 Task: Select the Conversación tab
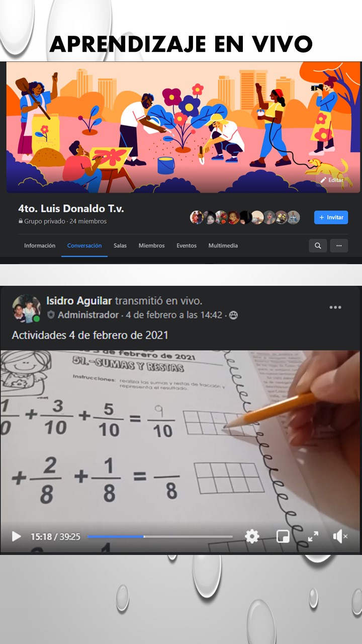pos(84,246)
